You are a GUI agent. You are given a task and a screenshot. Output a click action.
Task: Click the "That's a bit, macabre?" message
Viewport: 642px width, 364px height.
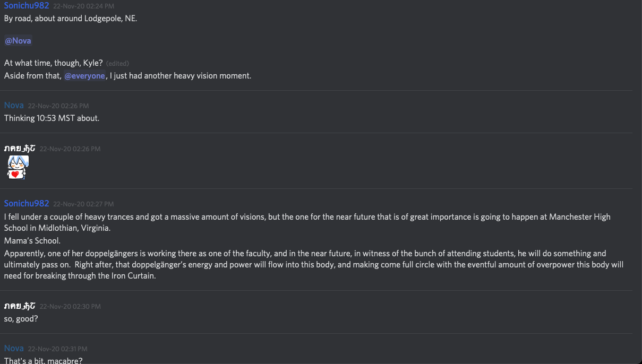pyautogui.click(x=44, y=361)
